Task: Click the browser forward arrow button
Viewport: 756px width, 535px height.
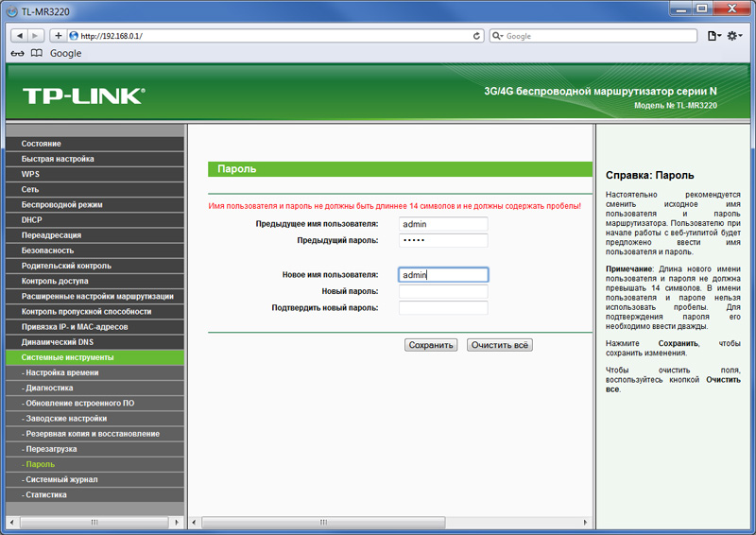Action: click(x=35, y=35)
